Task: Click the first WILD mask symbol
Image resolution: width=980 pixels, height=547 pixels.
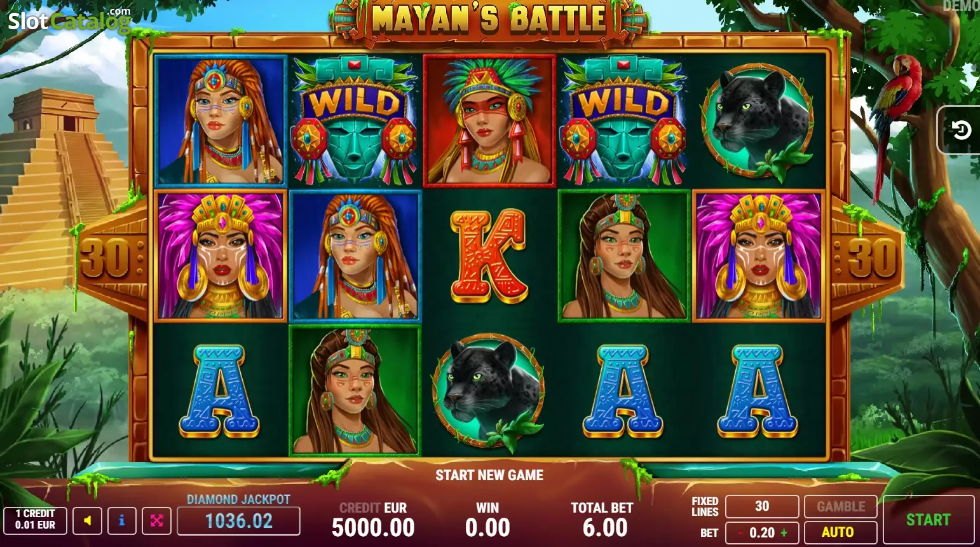Action: 355,121
